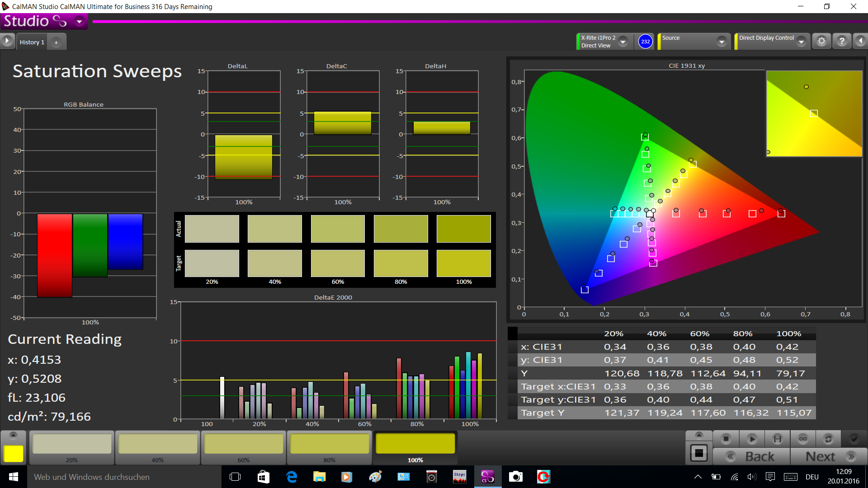Toggle the continuous read infinity button
Viewport: 868px width, 488px height.
[x=803, y=439]
